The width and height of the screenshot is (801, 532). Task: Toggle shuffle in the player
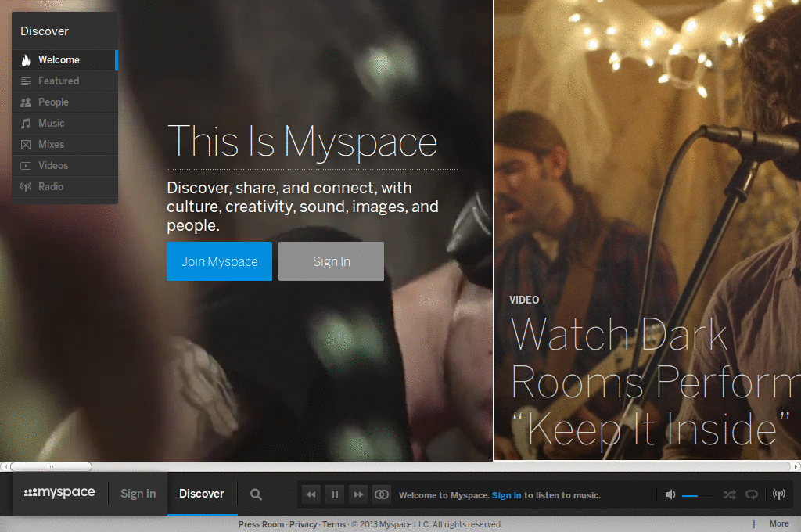(730, 494)
